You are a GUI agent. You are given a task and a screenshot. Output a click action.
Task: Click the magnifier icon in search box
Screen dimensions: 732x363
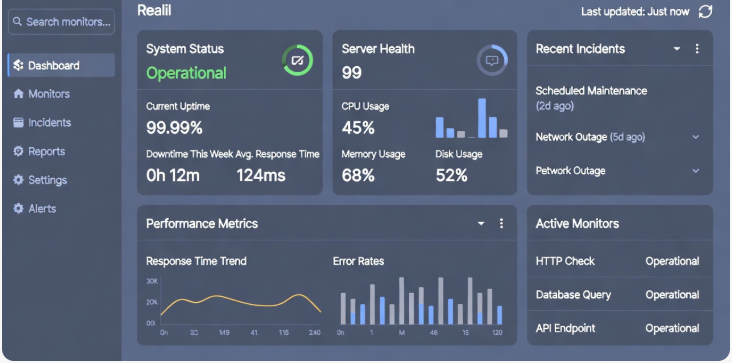click(x=17, y=21)
